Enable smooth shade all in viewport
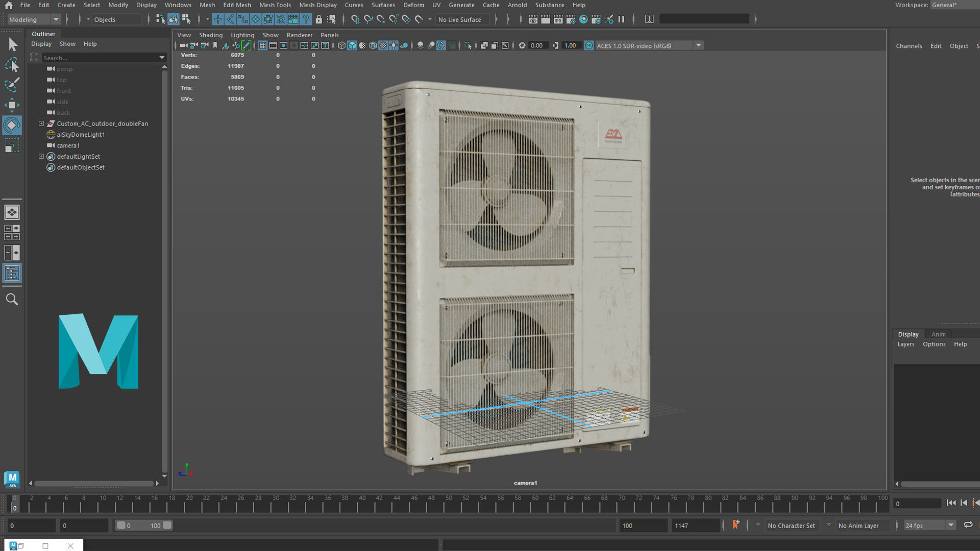Screen dimensions: 980x551 click(352, 45)
